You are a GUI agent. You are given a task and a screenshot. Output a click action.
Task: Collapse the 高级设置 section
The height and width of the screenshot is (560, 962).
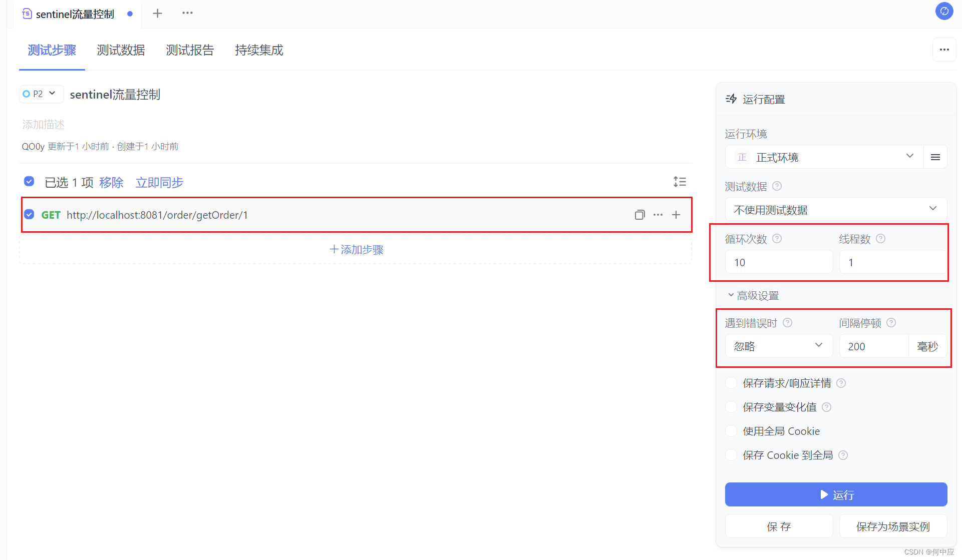753,296
